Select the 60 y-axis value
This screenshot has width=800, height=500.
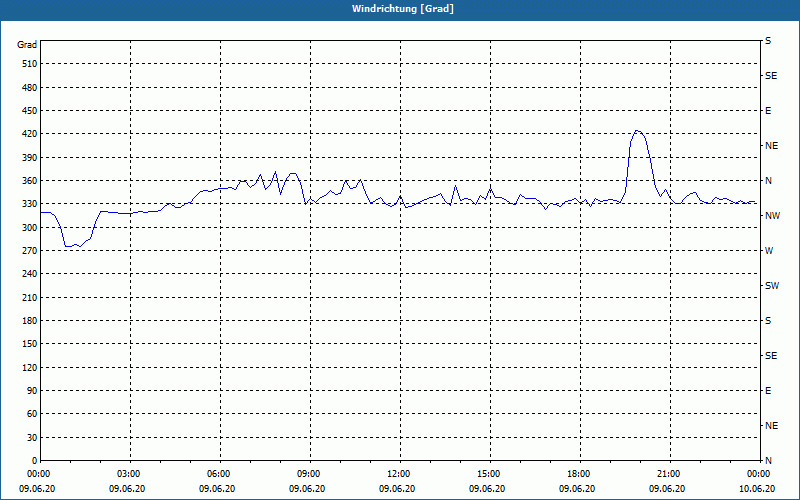[32, 414]
